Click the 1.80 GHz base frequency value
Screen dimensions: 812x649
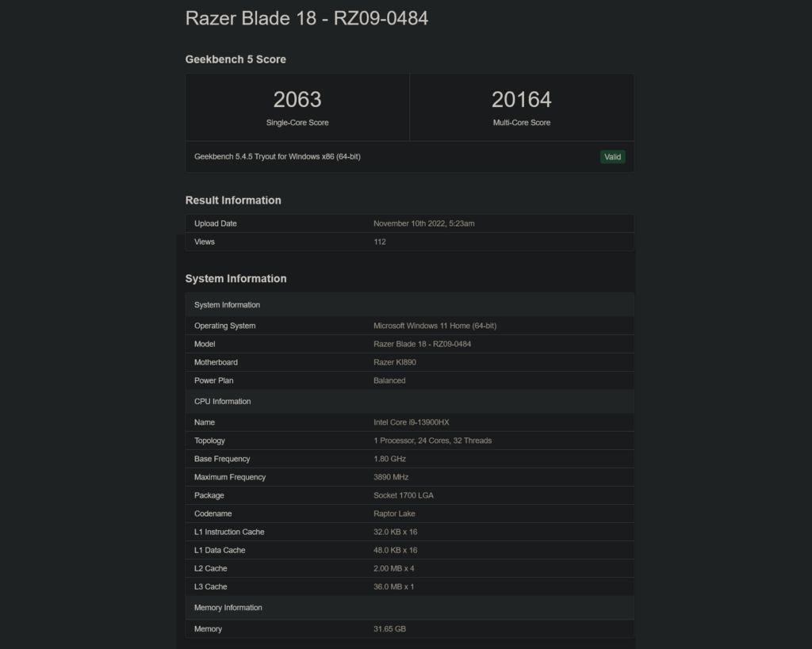(389, 459)
